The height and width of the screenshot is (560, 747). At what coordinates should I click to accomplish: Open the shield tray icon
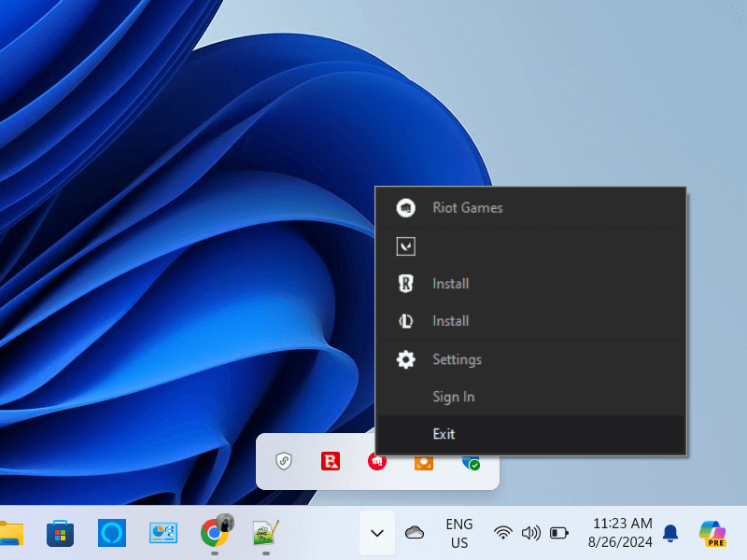[x=285, y=463]
